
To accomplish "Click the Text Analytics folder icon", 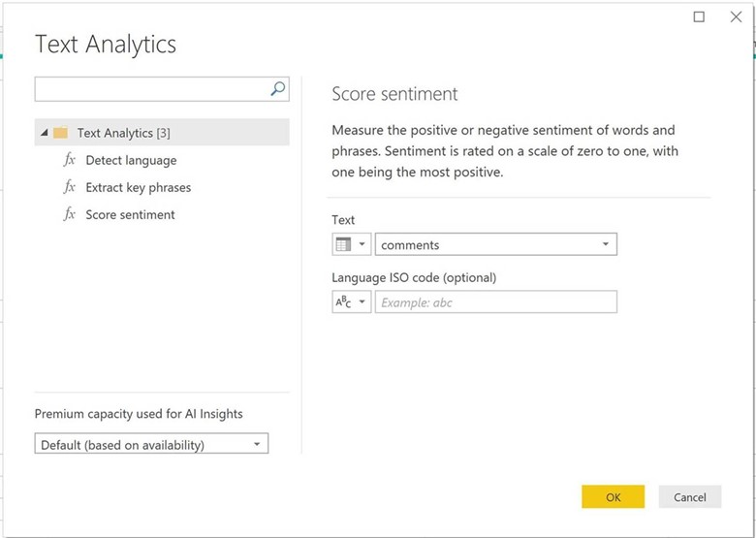I will tap(60, 133).
